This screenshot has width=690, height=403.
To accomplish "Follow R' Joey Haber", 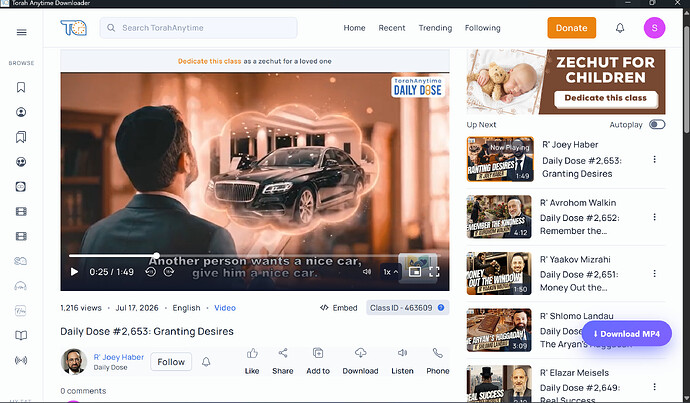I will tap(171, 362).
